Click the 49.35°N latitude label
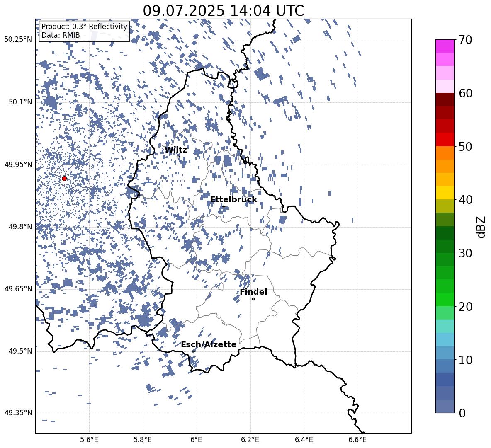The height and width of the screenshot is (448, 491). tap(18, 413)
